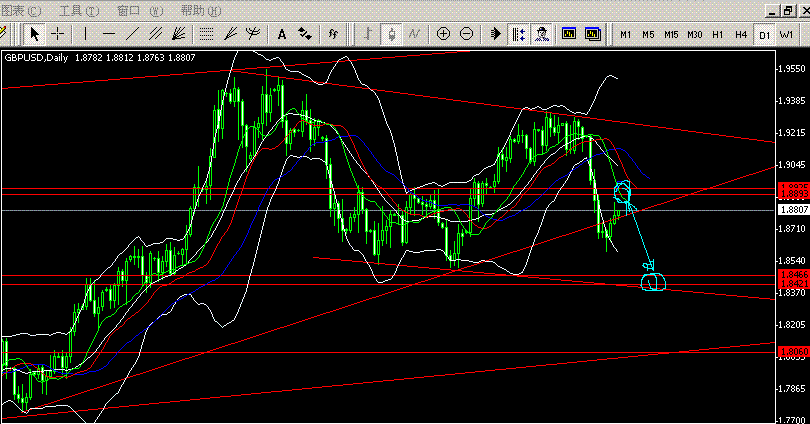
Task: Click the zoom out magnifier icon
Action: (x=467, y=34)
